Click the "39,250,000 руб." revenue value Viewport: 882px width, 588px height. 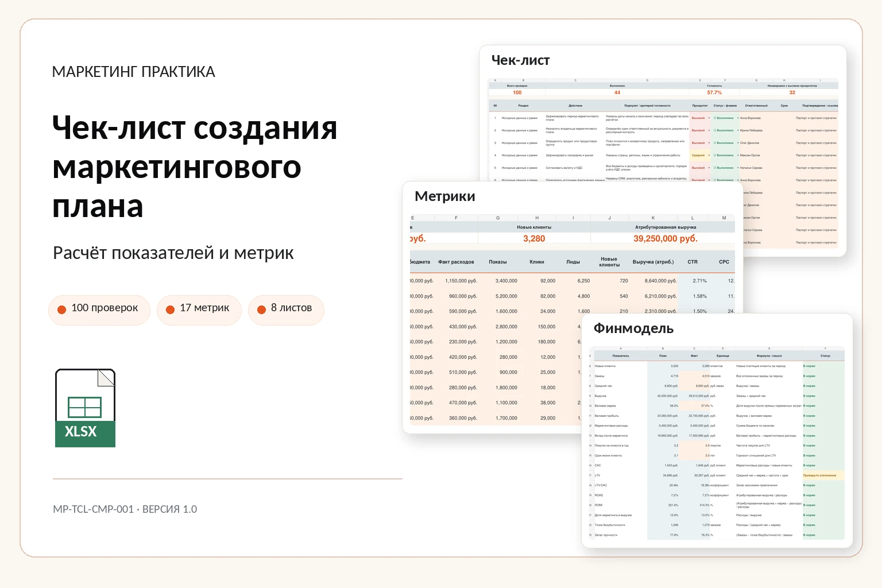pyautogui.click(x=666, y=238)
